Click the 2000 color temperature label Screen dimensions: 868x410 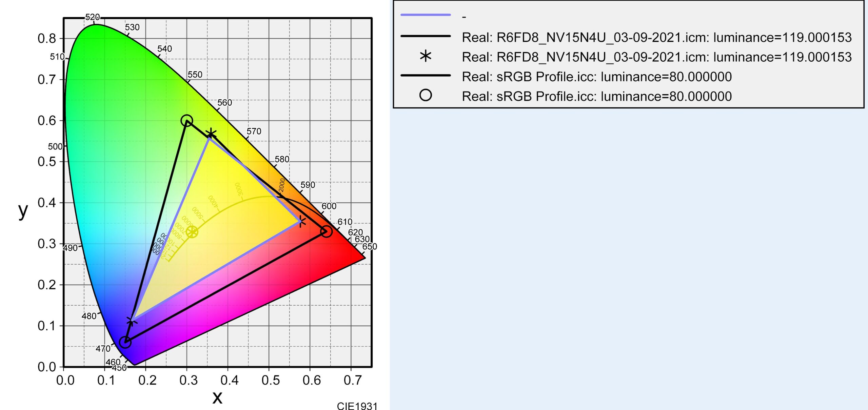[282, 185]
